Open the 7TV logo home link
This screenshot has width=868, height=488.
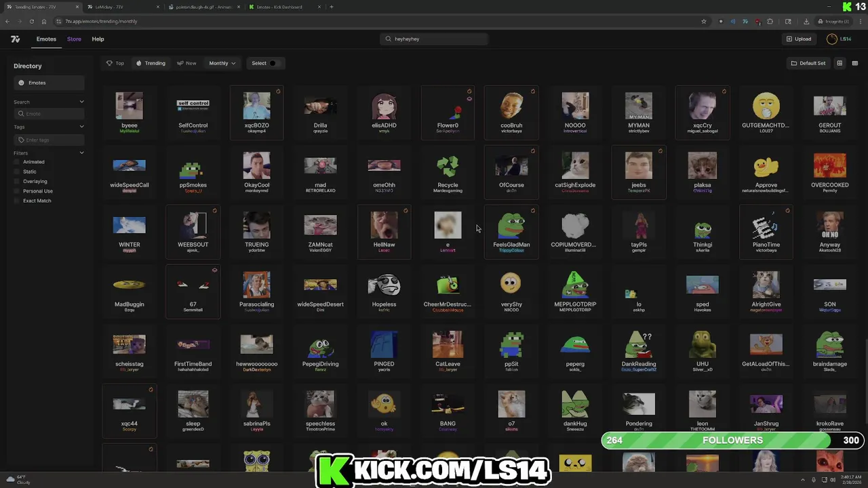pos(15,39)
